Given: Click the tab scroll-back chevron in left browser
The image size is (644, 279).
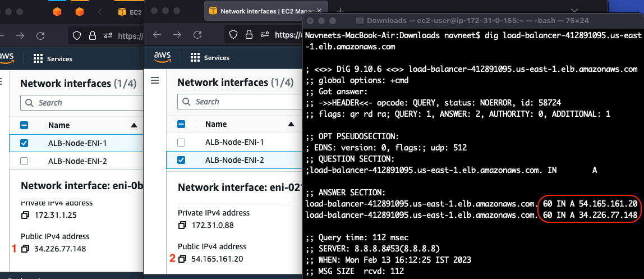Looking at the screenshot, I should click(100, 12).
